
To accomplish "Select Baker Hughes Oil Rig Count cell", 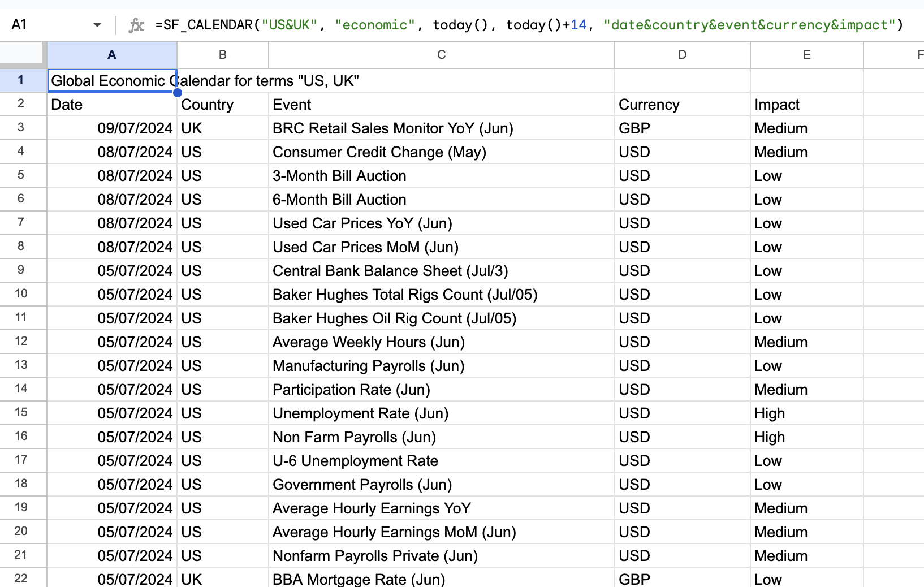I will (x=442, y=318).
